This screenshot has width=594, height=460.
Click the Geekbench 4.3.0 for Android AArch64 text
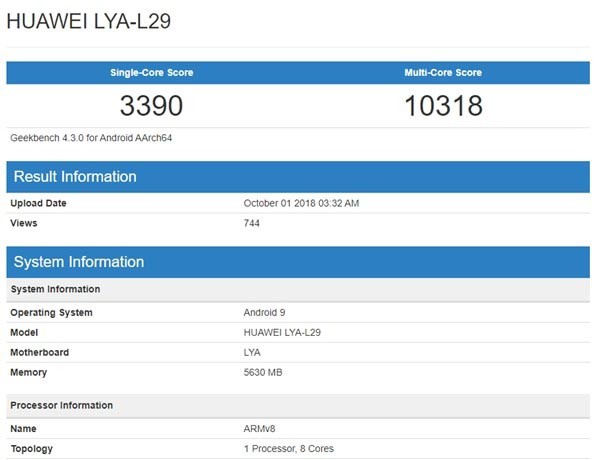91,138
